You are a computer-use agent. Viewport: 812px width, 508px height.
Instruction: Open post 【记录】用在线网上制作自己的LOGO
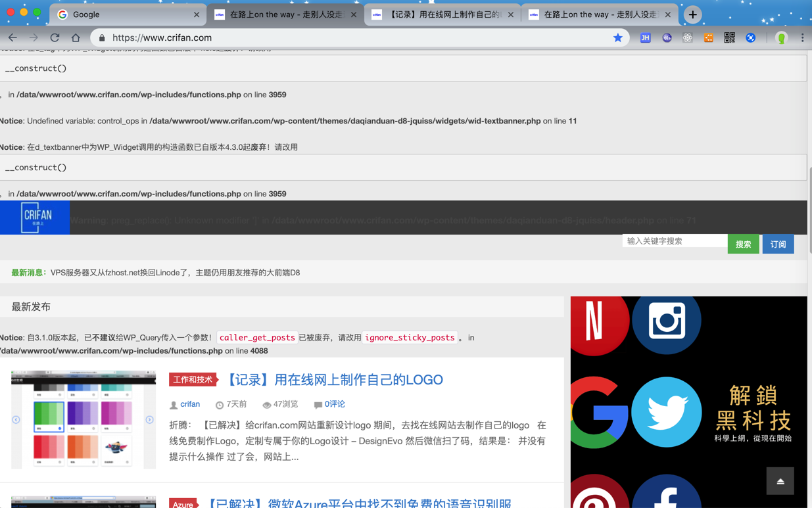[x=335, y=380]
